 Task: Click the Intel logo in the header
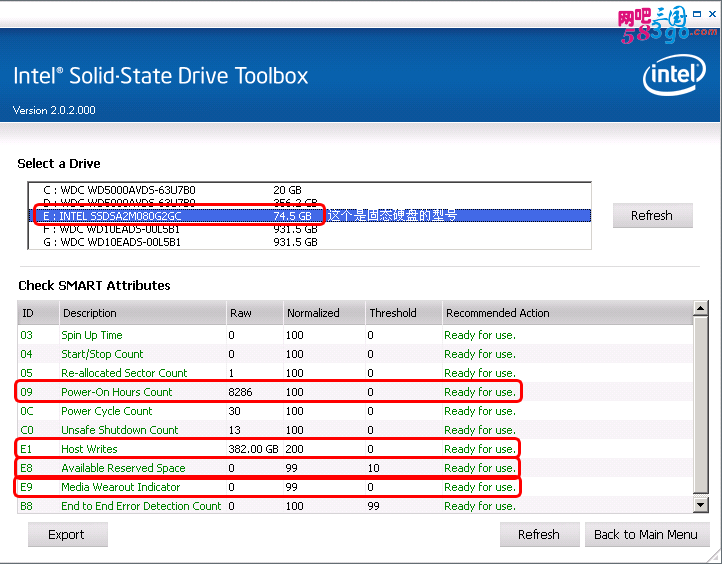pyautogui.click(x=674, y=75)
